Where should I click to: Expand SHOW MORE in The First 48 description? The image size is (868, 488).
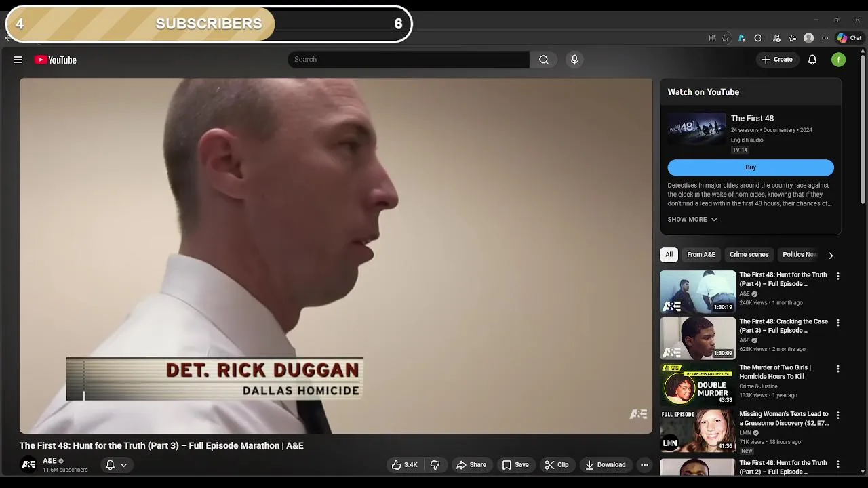pos(692,219)
